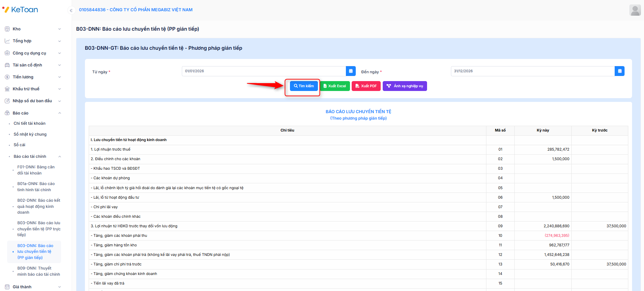
Task: Open F01-DNN Bảng cân đối tài khoản
Action: tap(36, 170)
